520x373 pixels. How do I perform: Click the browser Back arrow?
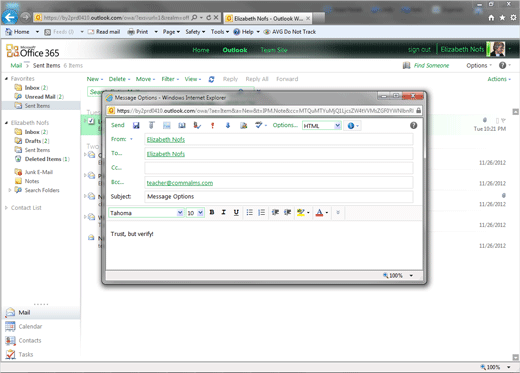click(x=10, y=17)
